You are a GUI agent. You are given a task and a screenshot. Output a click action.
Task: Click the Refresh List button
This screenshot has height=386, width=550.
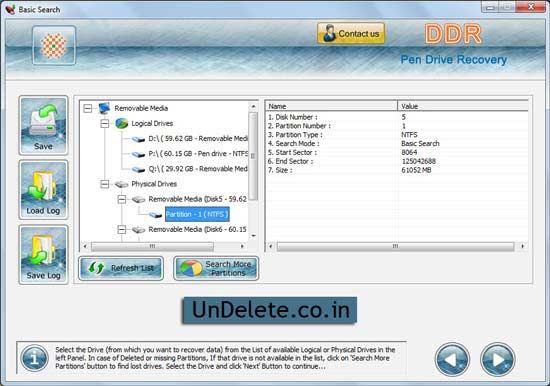pyautogui.click(x=121, y=268)
